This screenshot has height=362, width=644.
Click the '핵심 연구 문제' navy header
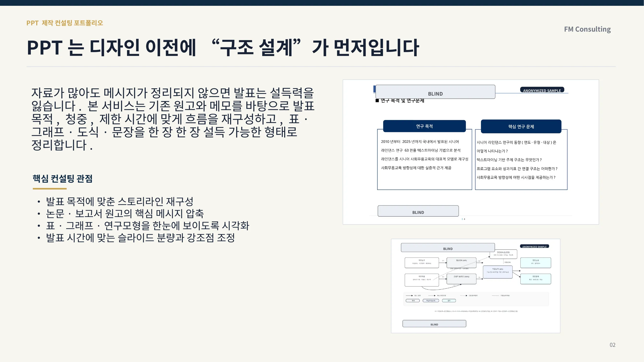pos(521,126)
